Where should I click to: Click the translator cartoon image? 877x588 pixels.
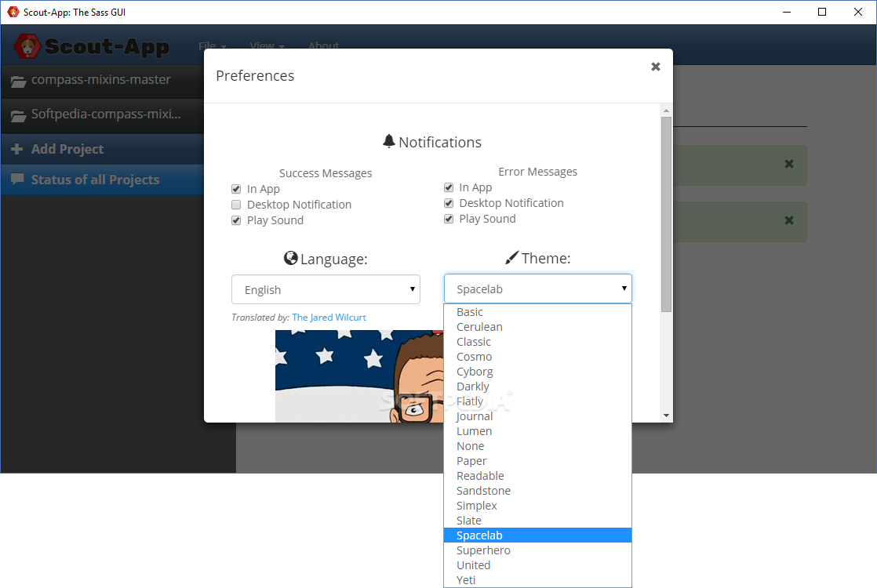tap(359, 376)
